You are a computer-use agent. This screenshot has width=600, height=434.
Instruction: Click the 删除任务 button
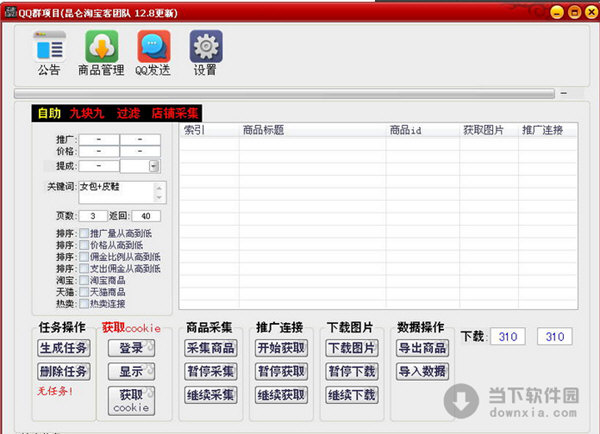tap(64, 371)
